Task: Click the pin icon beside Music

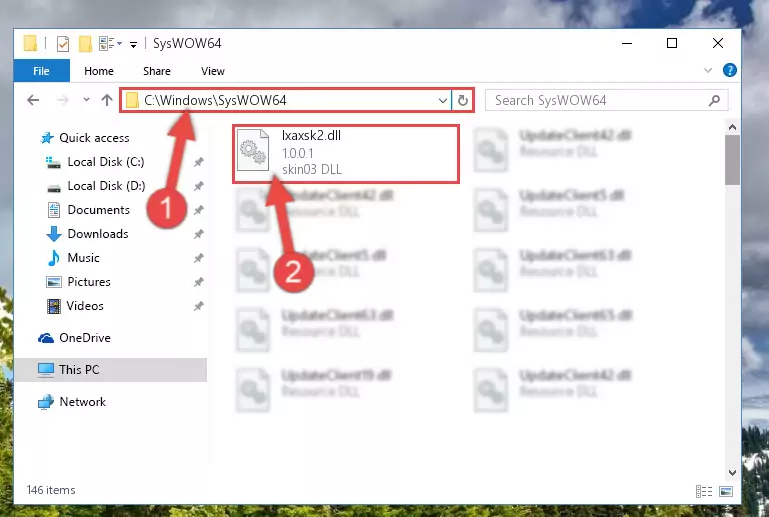Action: click(198, 258)
